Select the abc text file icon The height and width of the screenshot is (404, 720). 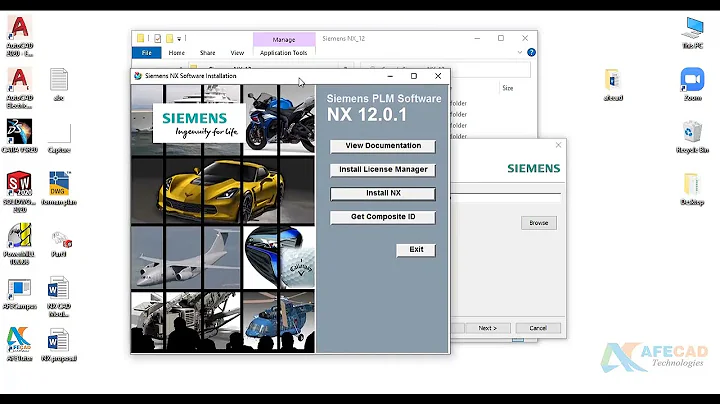pyautogui.click(x=59, y=84)
